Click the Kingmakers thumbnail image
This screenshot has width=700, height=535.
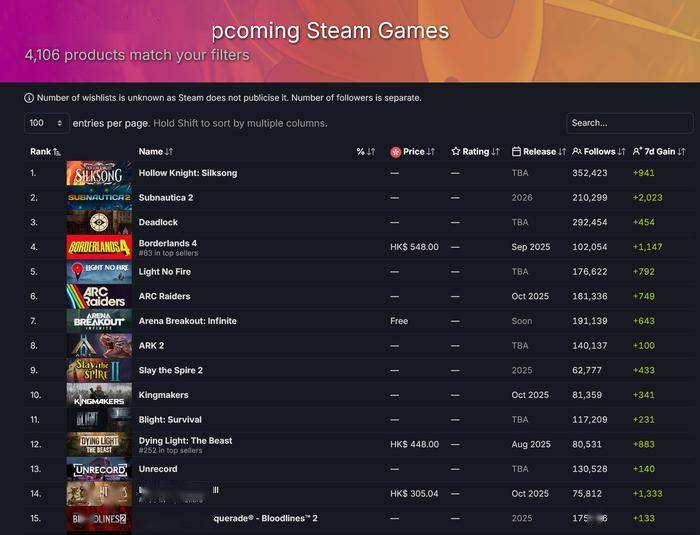99,395
